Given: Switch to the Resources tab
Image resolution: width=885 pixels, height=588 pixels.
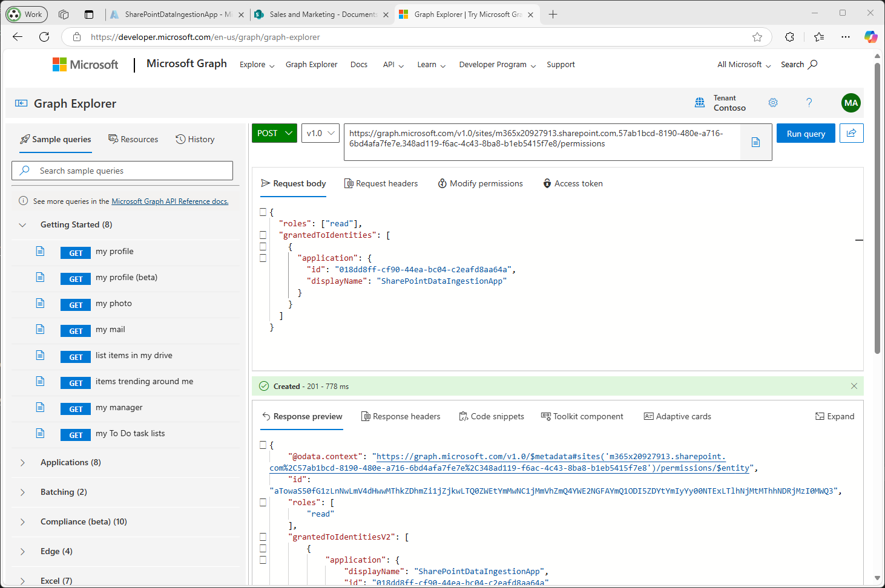Looking at the screenshot, I should click(133, 139).
